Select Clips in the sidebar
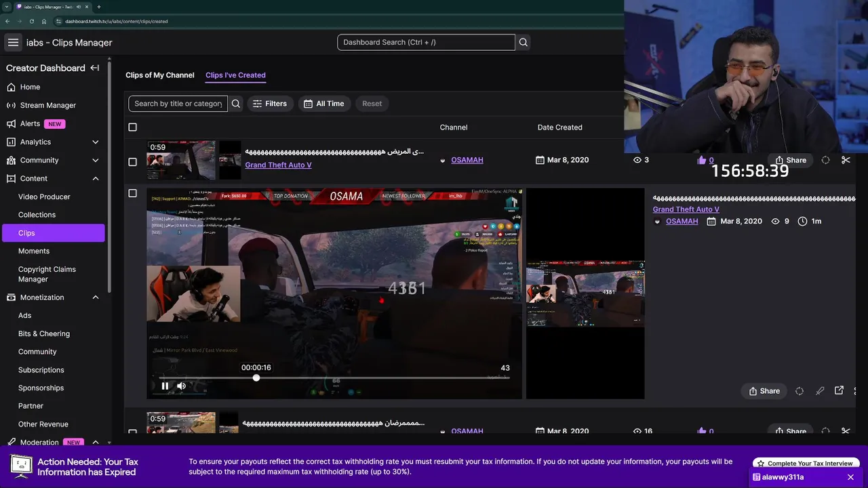 [x=53, y=232]
